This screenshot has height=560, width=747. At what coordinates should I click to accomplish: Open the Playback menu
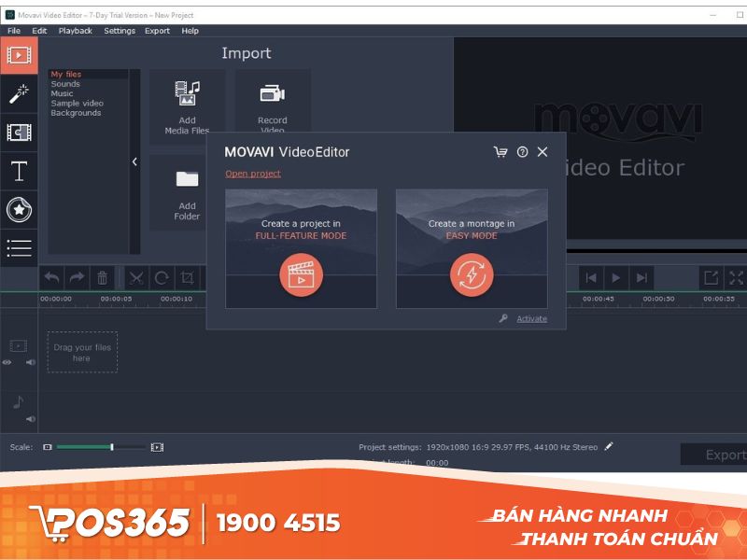pyautogui.click(x=76, y=31)
